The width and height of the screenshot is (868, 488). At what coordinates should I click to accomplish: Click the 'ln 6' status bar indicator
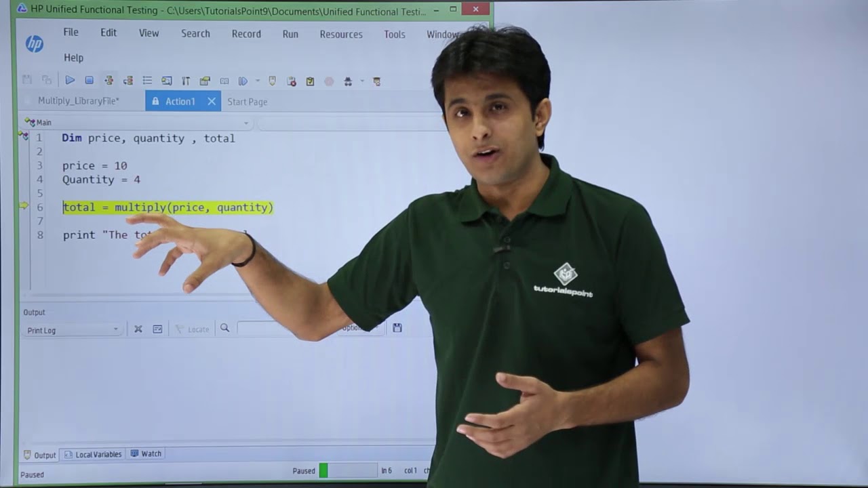pyautogui.click(x=387, y=470)
